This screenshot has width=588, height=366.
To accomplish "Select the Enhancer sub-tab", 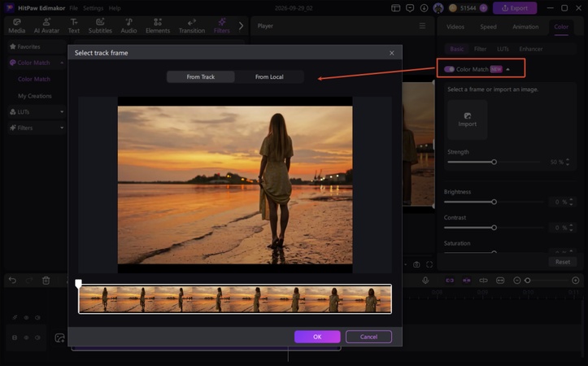I will (530, 49).
